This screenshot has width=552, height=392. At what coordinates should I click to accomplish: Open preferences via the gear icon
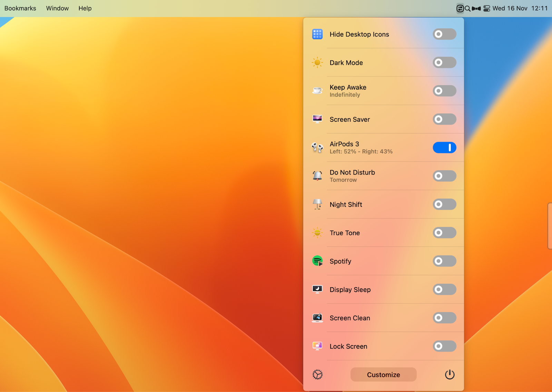(x=317, y=374)
